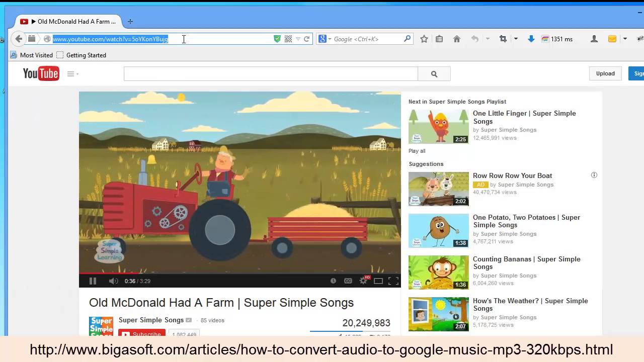The height and width of the screenshot is (362, 644).
Task: Open How's The Weather? title link
Action: 530,305
